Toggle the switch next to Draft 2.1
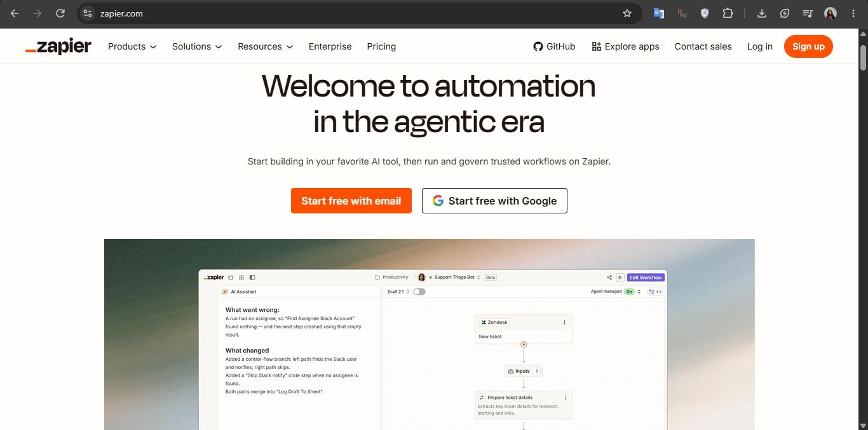 (419, 292)
